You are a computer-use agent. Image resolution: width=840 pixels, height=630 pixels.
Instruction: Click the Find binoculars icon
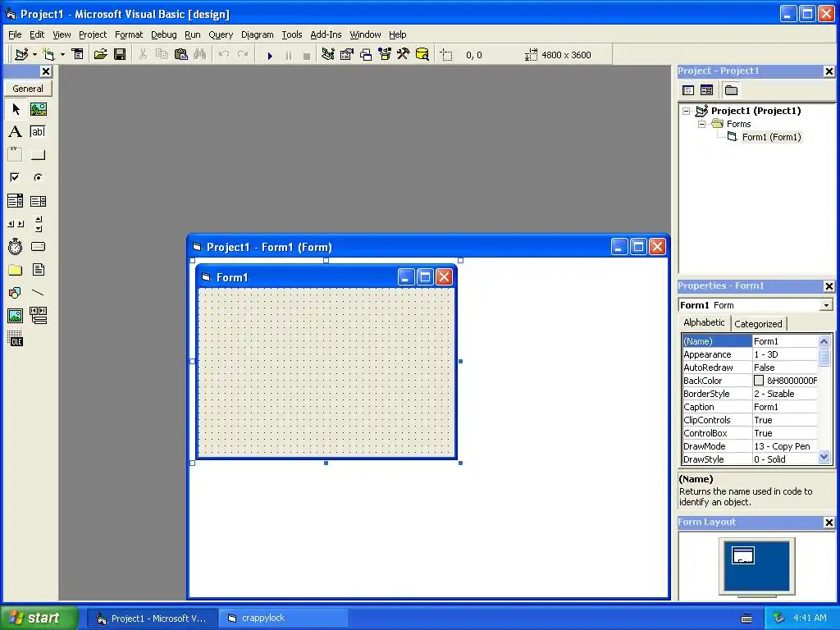(x=200, y=54)
